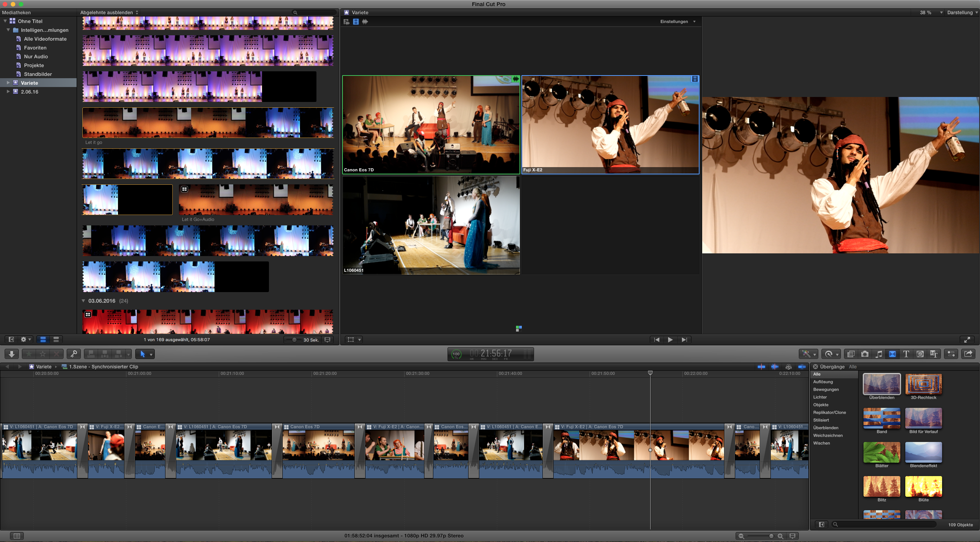Select the Lichter transitions category
The height and width of the screenshot is (542, 980).
[x=820, y=397]
